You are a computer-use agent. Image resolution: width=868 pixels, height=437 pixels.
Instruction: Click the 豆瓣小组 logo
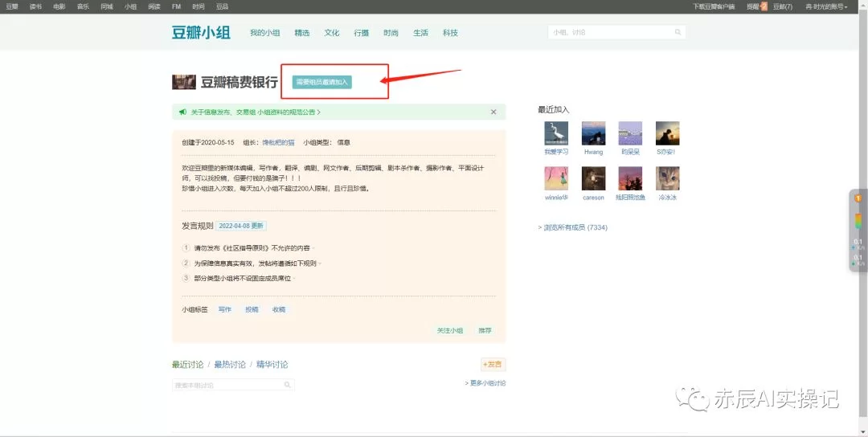[201, 33]
